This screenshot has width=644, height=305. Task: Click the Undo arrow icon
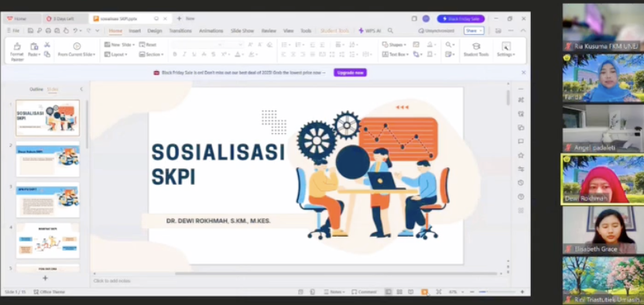pyautogui.click(x=75, y=31)
